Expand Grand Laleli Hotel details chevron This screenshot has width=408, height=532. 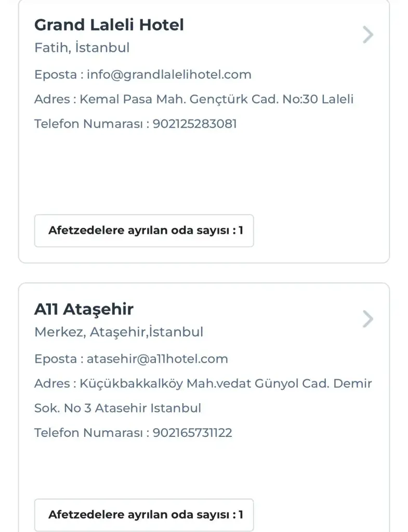pyautogui.click(x=368, y=35)
